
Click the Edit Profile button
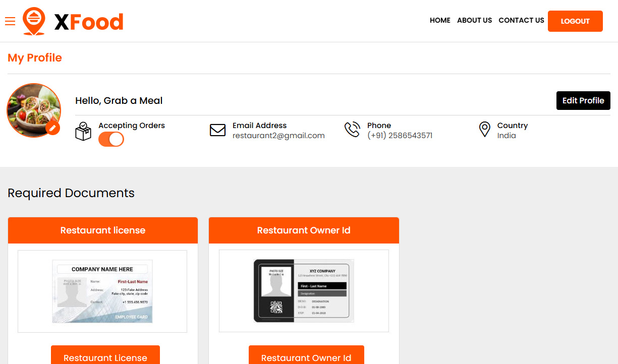[583, 100]
